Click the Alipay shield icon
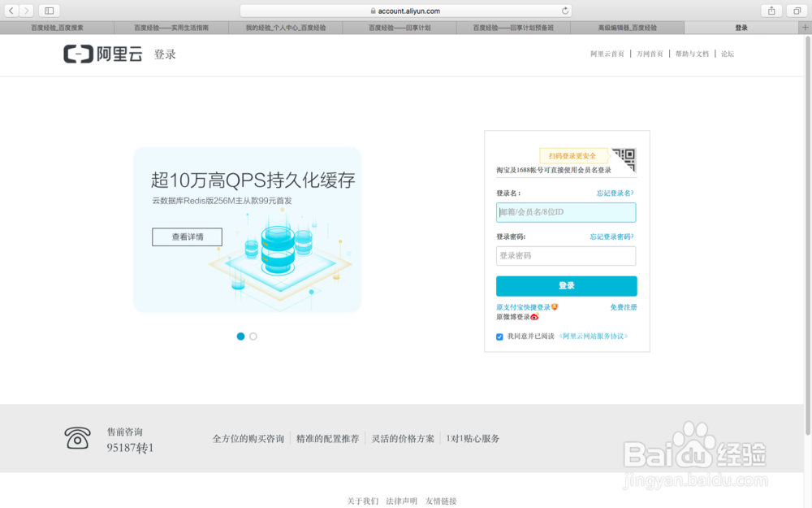Screen dimensions: 812x508 [554, 307]
